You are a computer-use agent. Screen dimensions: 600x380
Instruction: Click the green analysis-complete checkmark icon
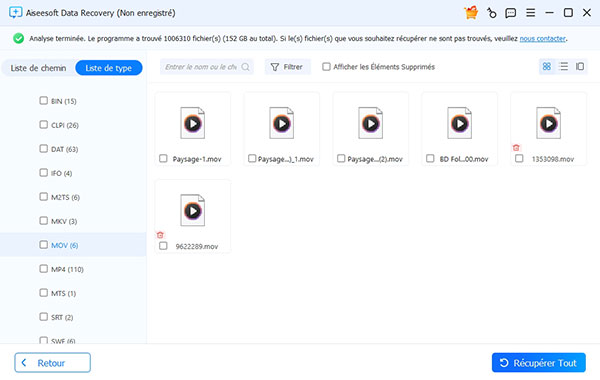(18, 38)
